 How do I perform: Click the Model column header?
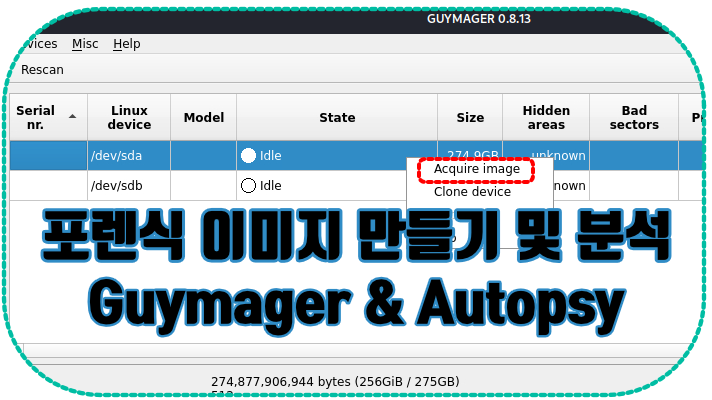[203, 117]
